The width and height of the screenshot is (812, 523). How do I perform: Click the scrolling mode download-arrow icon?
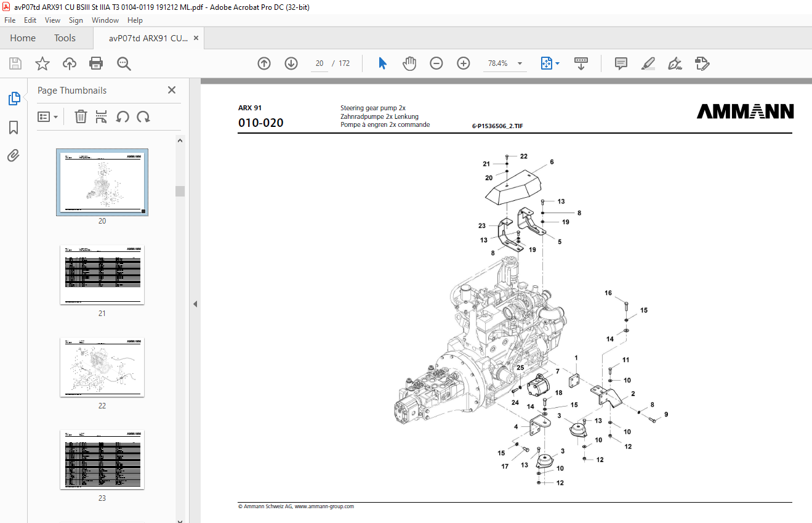tap(581, 63)
